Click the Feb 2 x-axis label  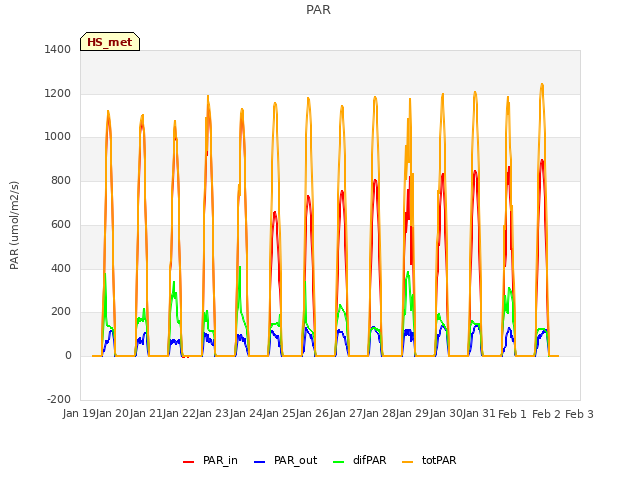(x=546, y=414)
